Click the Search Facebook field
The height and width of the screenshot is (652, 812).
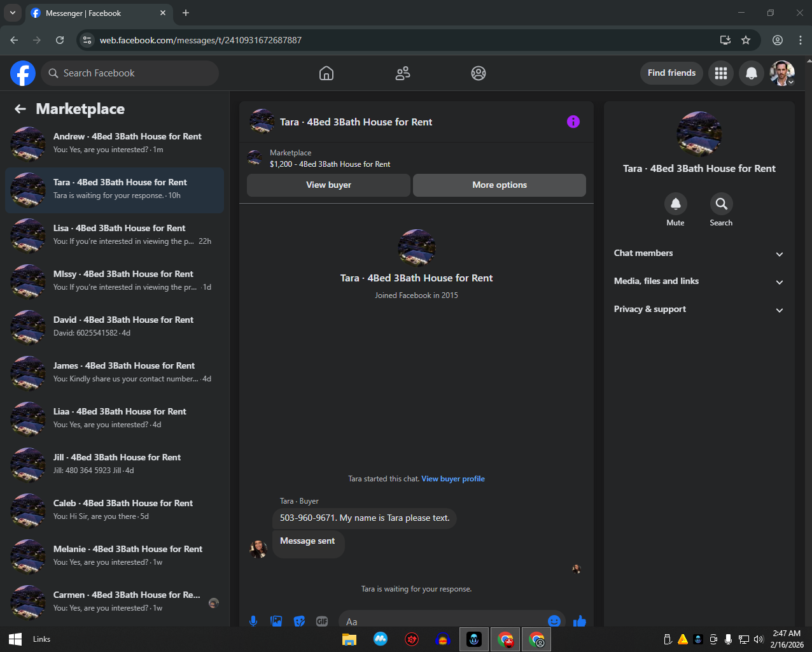tap(130, 73)
